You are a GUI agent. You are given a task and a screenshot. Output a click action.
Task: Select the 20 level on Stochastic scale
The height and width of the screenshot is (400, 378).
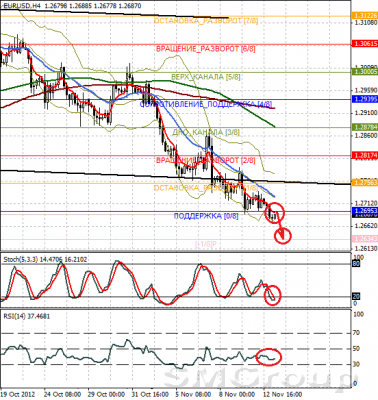pos(356,297)
